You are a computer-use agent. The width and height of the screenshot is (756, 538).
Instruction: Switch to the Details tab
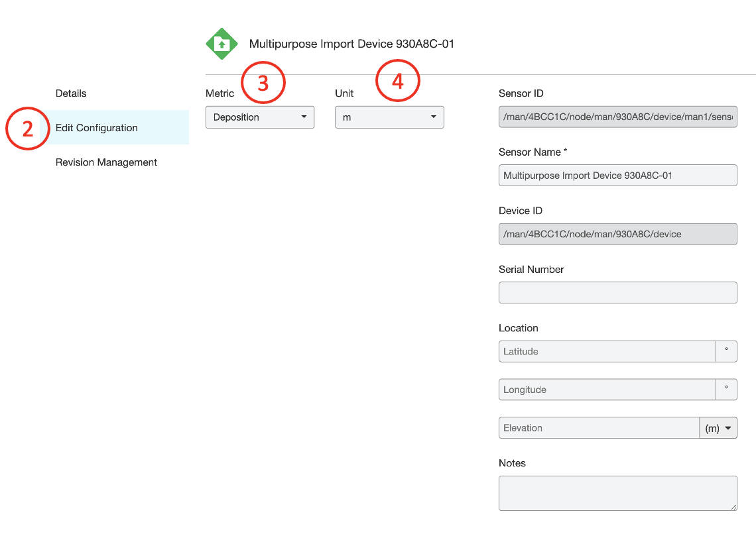(x=71, y=93)
